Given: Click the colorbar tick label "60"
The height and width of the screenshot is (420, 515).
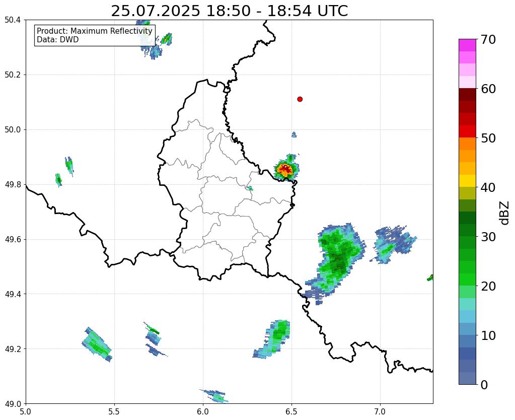Looking at the screenshot, I should [488, 89].
